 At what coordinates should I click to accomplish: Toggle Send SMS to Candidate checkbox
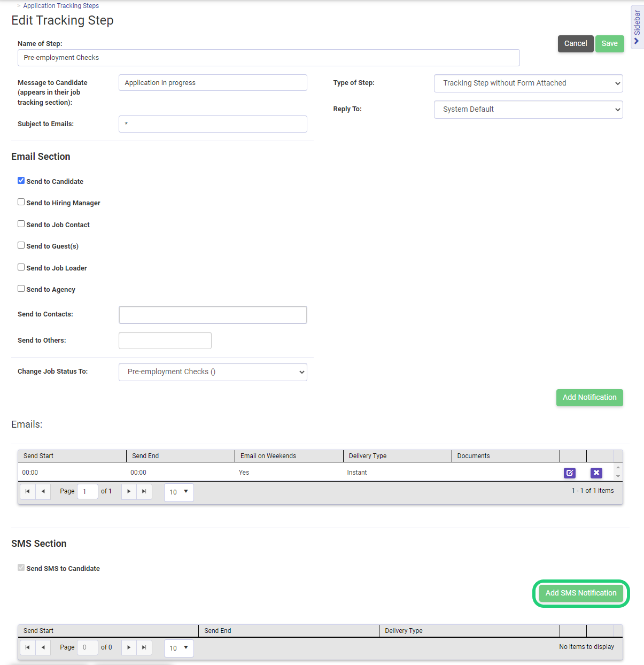[21, 568]
